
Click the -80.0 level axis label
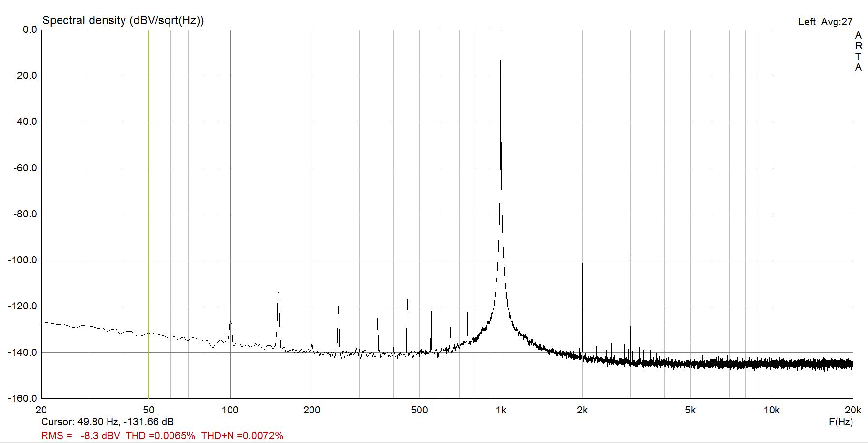tap(25, 214)
